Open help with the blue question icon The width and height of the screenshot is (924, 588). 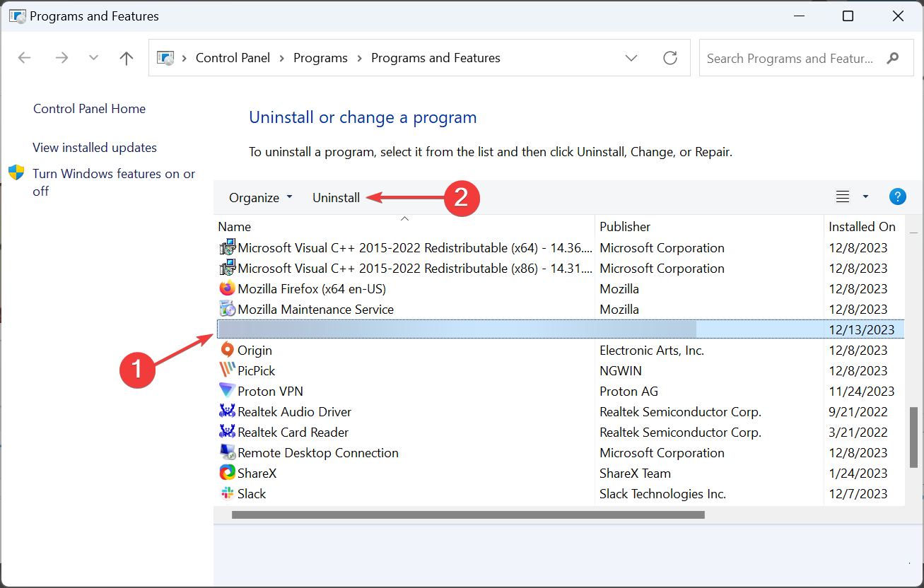click(897, 197)
